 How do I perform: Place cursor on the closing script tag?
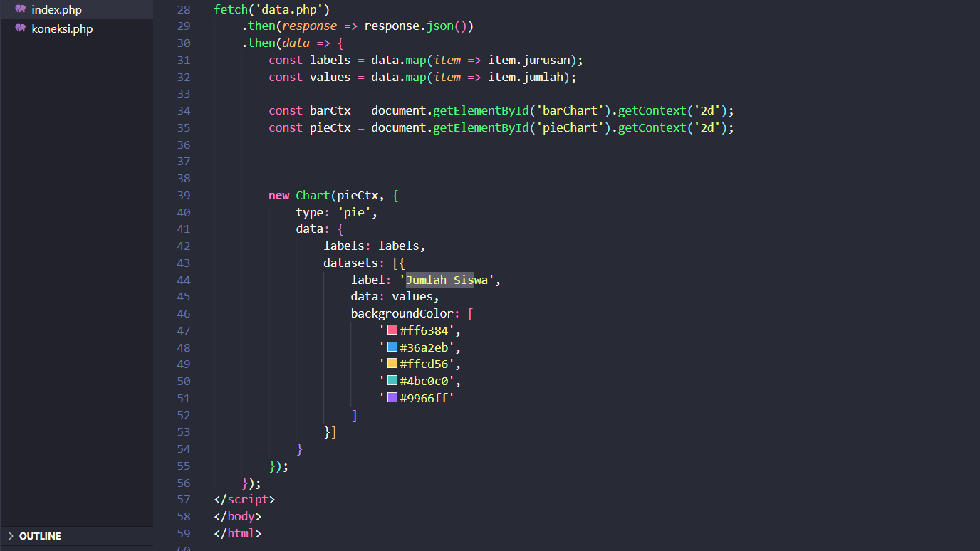[x=244, y=500]
